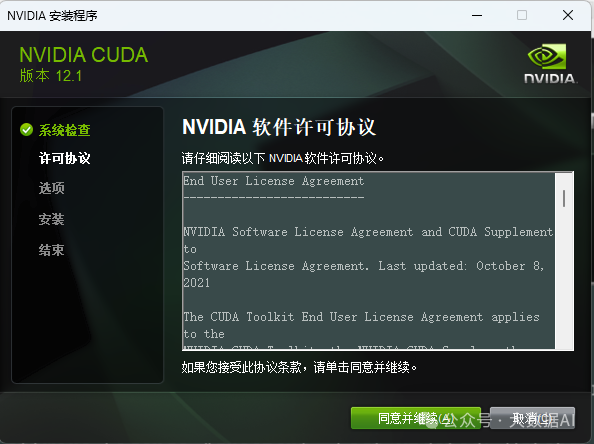
Task: Click the NVIDIA 软件许可协议 heading
Action: [x=279, y=127]
